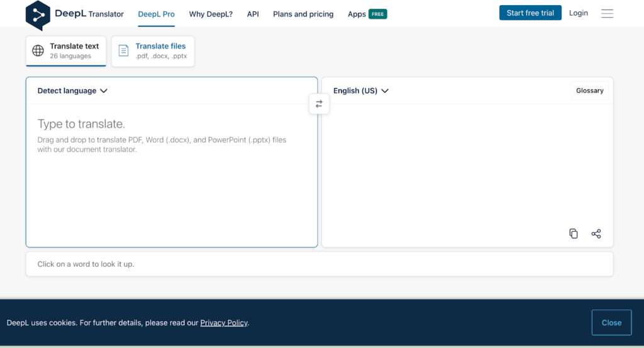This screenshot has height=348, width=644.
Task: Click the globe icon for text translation
Action: (38, 51)
